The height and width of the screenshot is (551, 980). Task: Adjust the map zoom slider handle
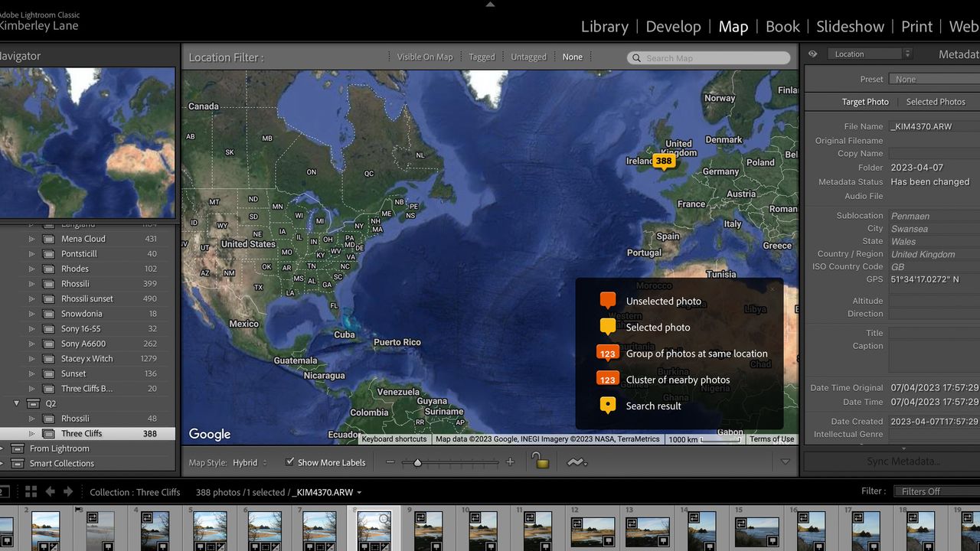point(417,462)
